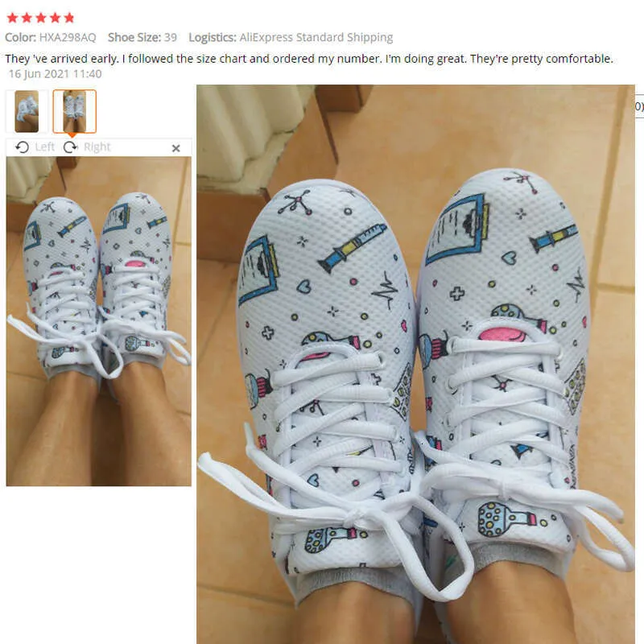Image resolution: width=644 pixels, height=644 pixels.
Task: Click the medium sneaker preview image
Action: 98,321
